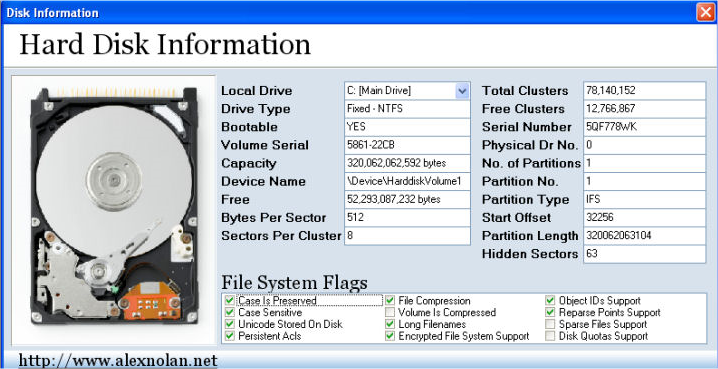
Task: Toggle Long Filenames checkbox
Action: click(390, 324)
